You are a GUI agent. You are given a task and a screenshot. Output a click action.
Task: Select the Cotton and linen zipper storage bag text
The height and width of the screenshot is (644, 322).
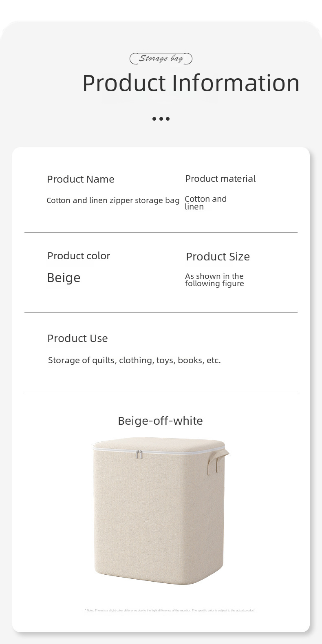click(113, 201)
